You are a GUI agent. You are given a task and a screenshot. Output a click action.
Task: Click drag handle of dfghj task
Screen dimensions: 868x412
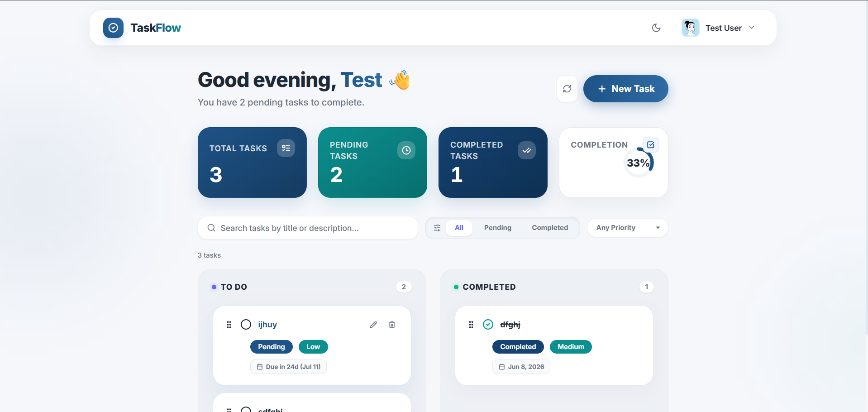471,325
